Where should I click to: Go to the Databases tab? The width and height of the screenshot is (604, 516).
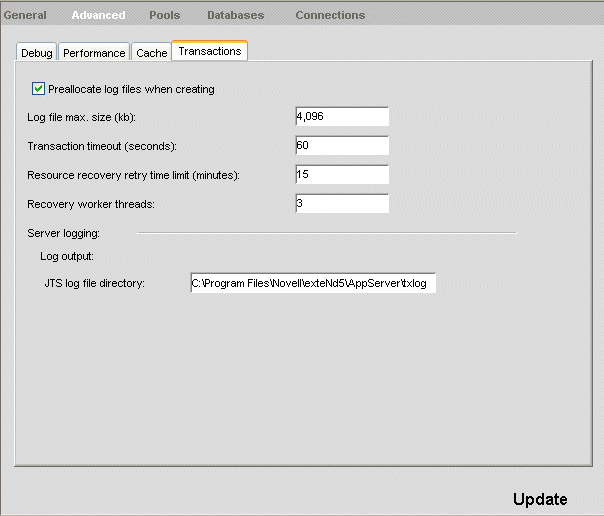coord(235,15)
